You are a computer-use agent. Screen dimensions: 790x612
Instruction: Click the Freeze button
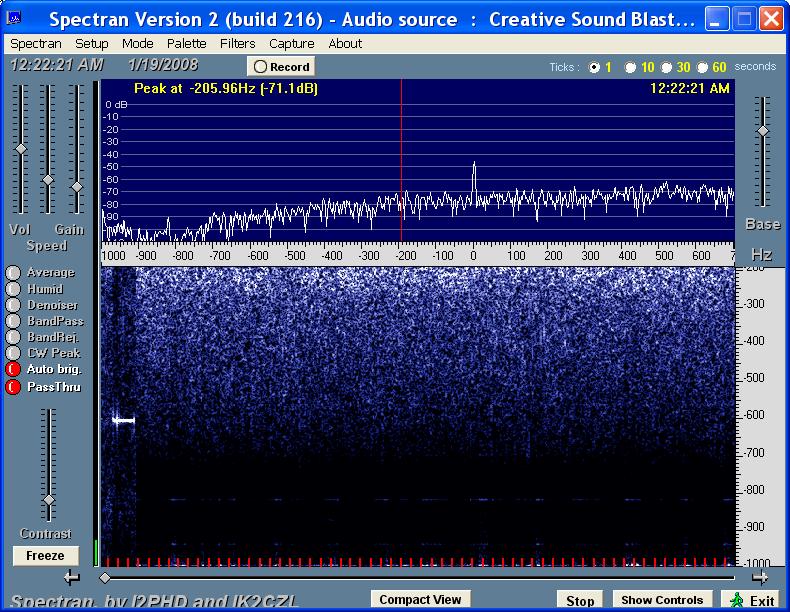45,556
